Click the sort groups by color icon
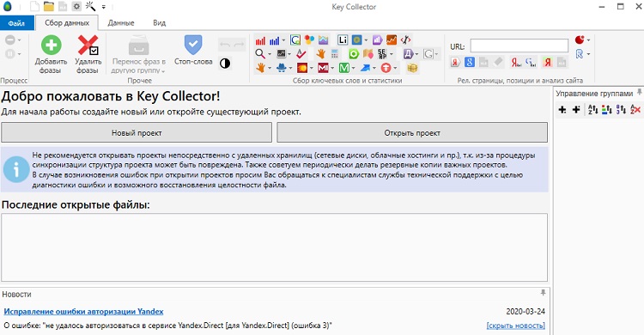 pos(606,109)
